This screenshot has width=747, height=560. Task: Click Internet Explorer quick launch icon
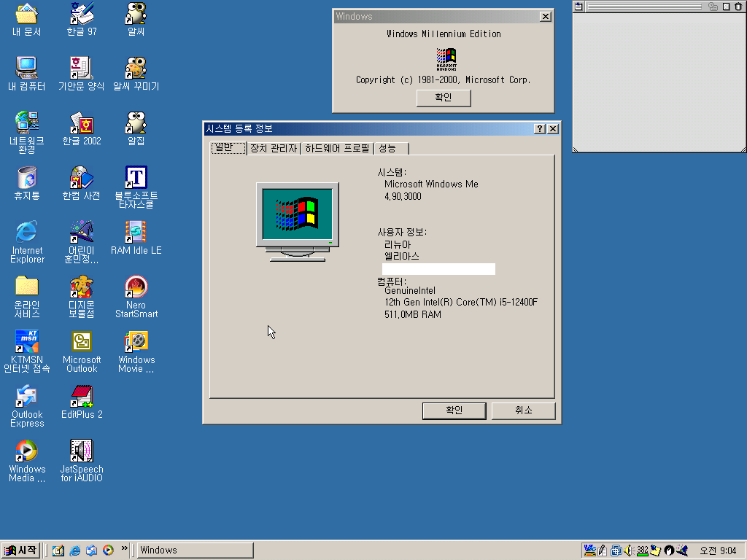[74, 551]
